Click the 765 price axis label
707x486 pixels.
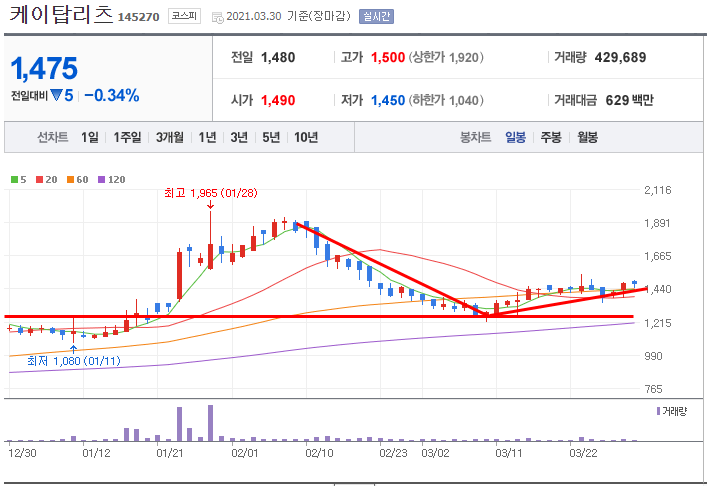pos(653,389)
